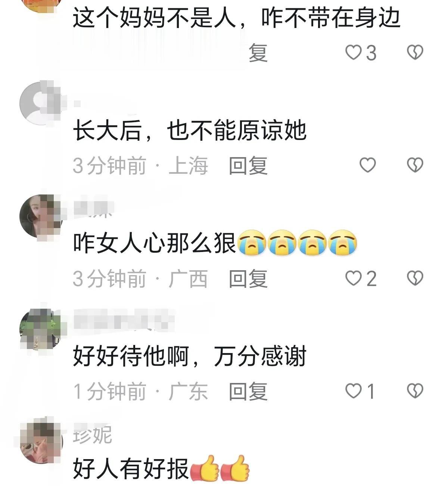Dislike the top comment with broken heart
This screenshot has width=448, height=486.
tap(415, 52)
